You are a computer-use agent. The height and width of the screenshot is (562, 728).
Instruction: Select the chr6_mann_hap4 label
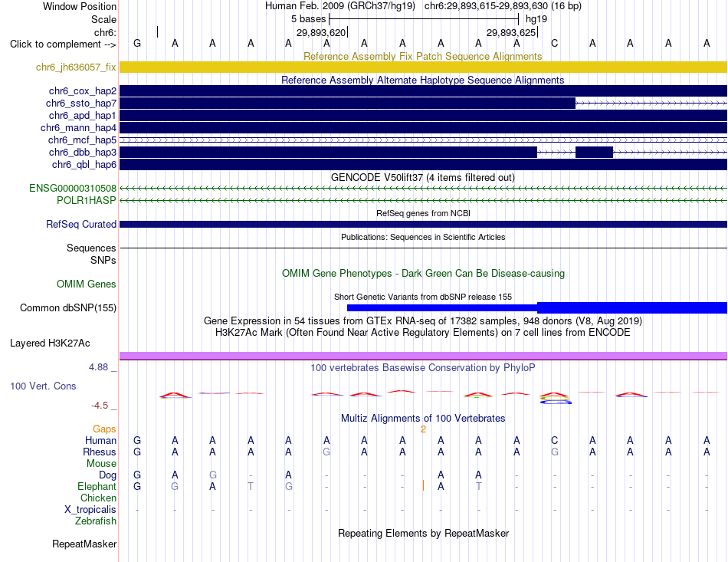pyautogui.click(x=78, y=128)
